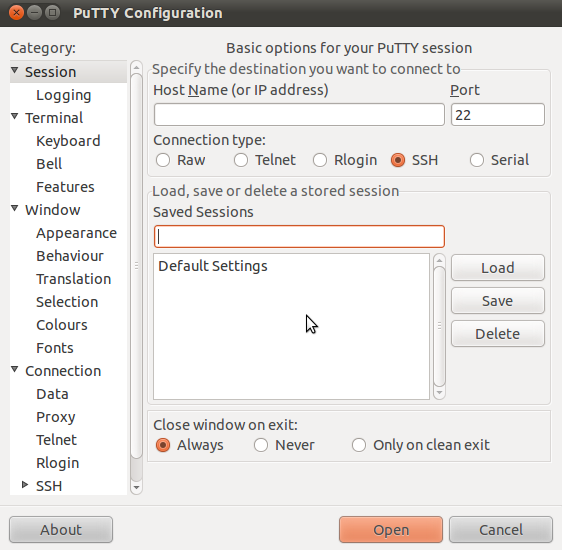This screenshot has width=562, height=550.
Task: Select the Session category
Action: pyautogui.click(x=51, y=72)
